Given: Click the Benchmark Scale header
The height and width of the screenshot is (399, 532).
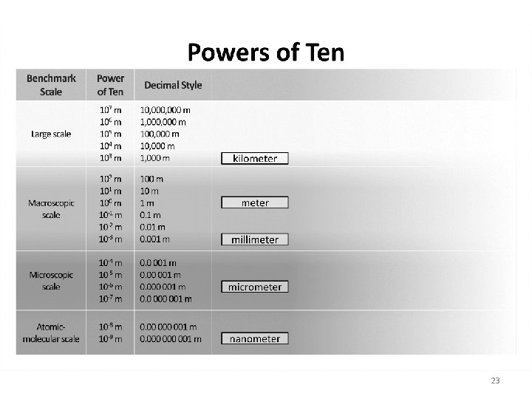Looking at the screenshot, I should 51,85.
